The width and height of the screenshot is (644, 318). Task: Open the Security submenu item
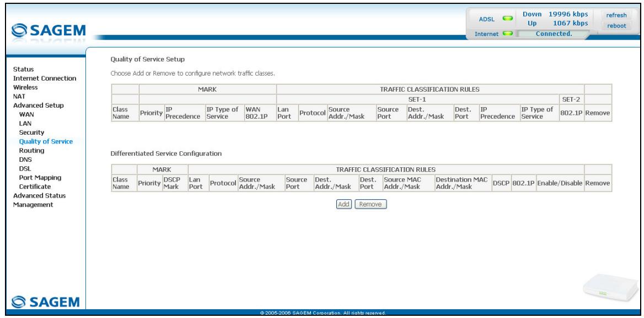31,132
